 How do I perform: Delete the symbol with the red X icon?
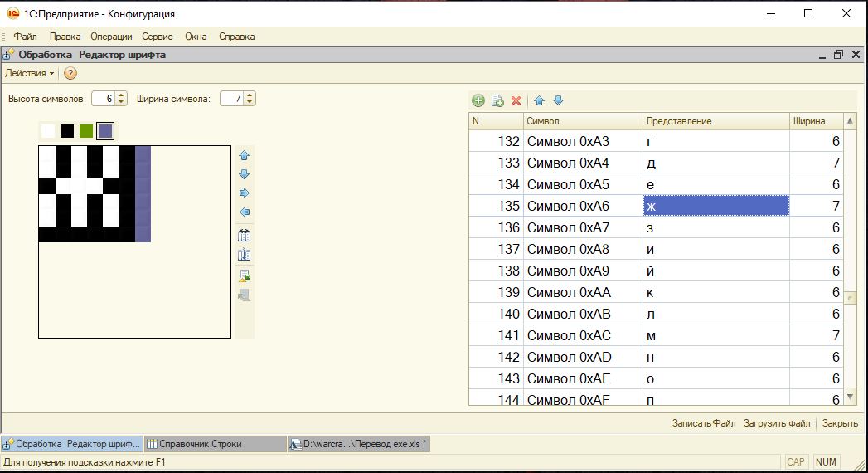[x=516, y=100]
